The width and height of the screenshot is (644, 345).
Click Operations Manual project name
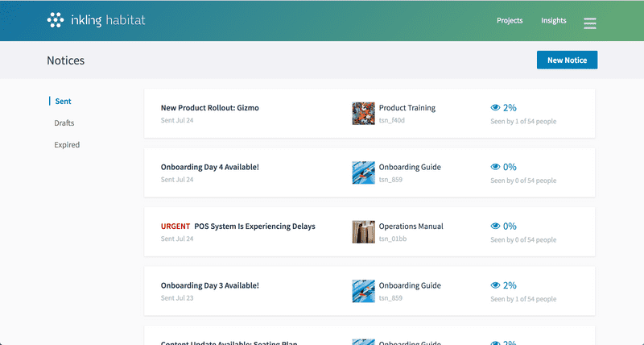[411, 227]
